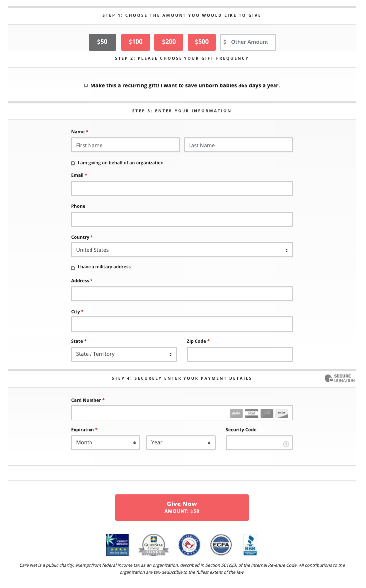Select the $100 donation amount
This screenshot has height=588, width=366.
tap(135, 42)
